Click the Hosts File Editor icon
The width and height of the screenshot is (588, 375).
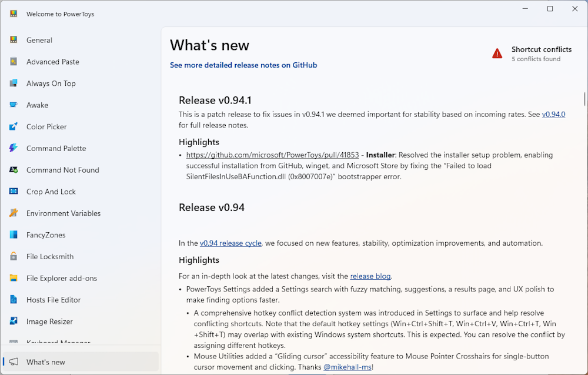(x=14, y=300)
